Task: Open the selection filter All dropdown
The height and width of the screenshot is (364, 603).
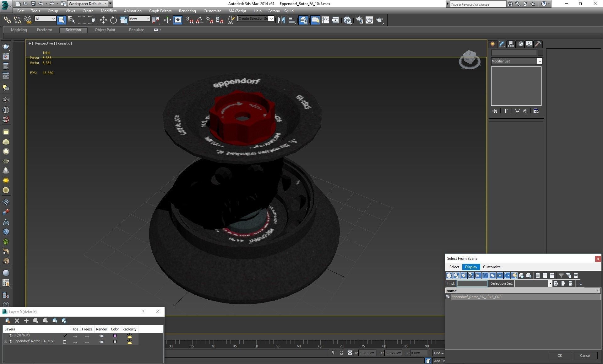Action: click(45, 19)
